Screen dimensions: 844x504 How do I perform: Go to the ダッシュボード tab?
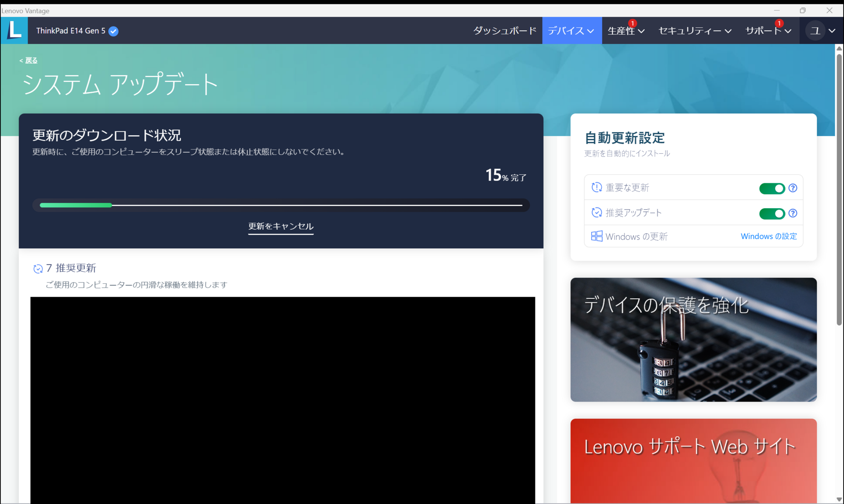(x=505, y=31)
